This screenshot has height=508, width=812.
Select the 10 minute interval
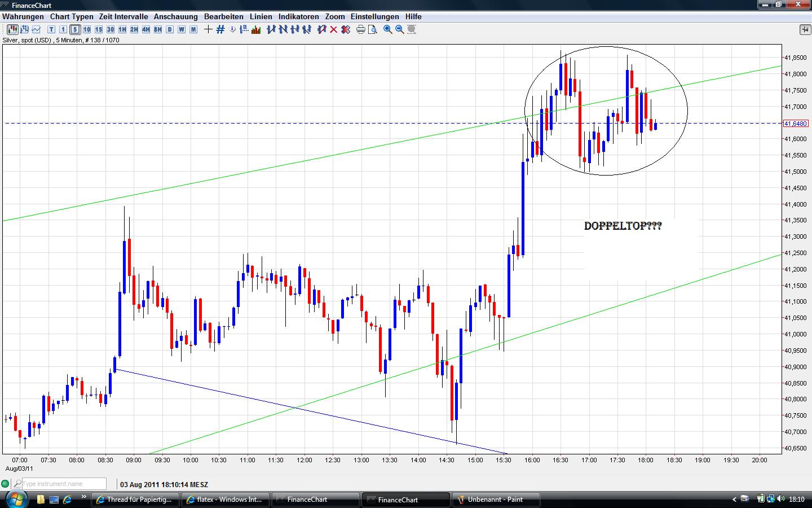(87, 29)
